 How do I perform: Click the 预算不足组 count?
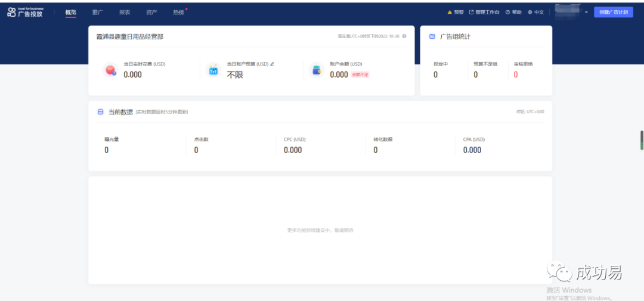476,75
